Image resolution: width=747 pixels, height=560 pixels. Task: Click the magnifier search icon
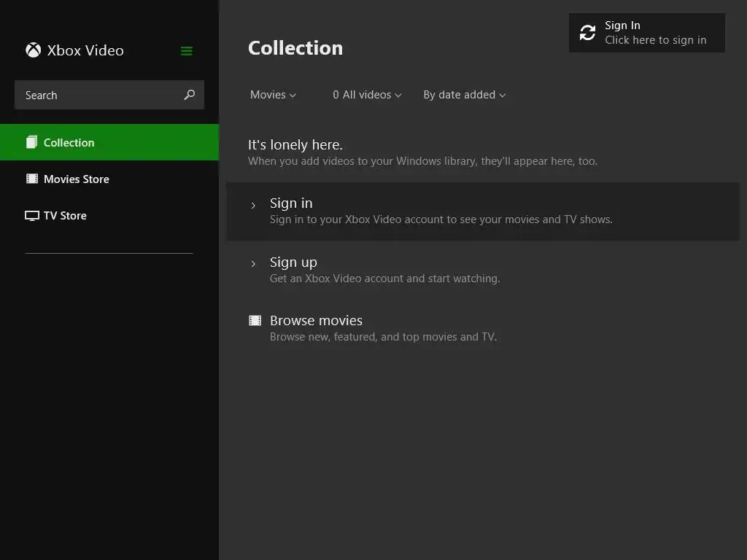(190, 95)
